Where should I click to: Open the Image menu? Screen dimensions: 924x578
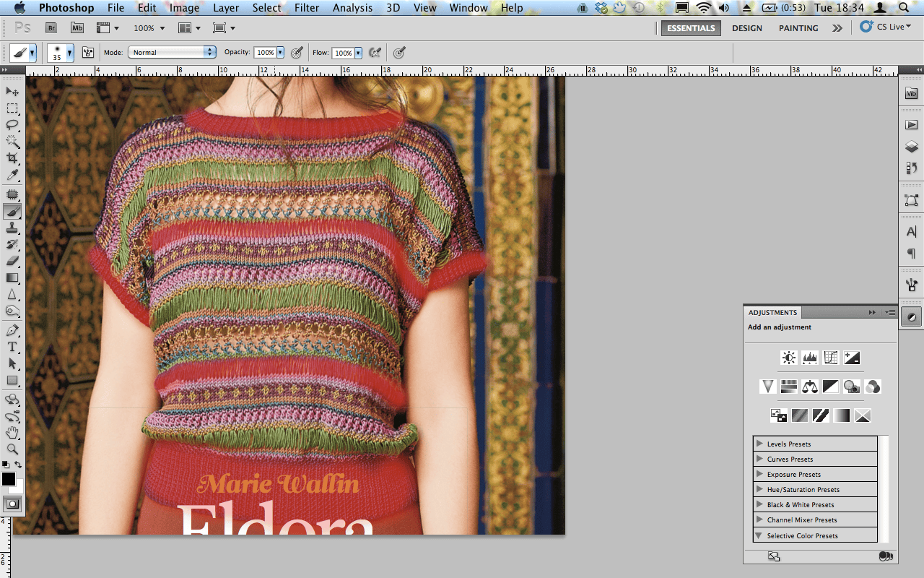point(184,8)
